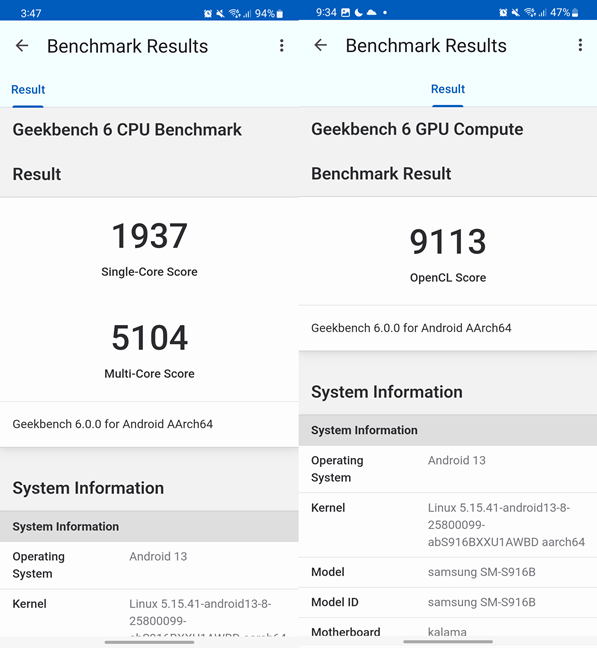Screen dimensions: 597x648
Task: Tap Motherboard value kalama
Action: pos(447,632)
